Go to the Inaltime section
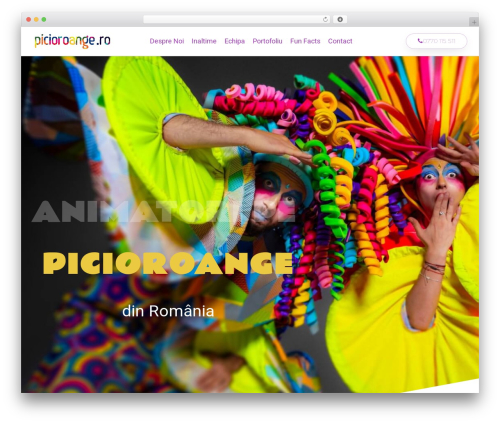The width and height of the screenshot is (500, 423). click(204, 41)
